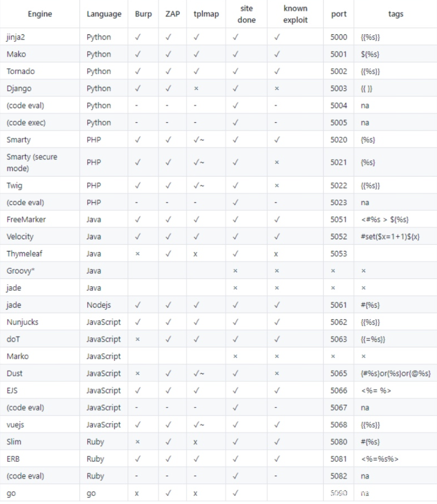Click the ZAP checkmark in the Thymeleaf row
This screenshot has width=437, height=504.
tap(168, 254)
